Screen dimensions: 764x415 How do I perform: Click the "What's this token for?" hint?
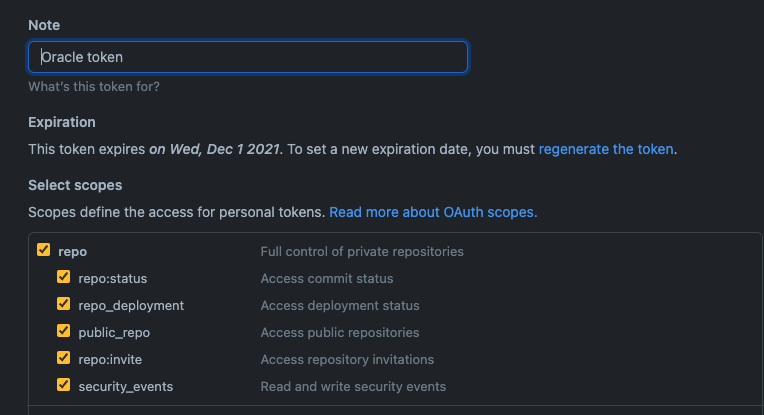click(x=94, y=87)
